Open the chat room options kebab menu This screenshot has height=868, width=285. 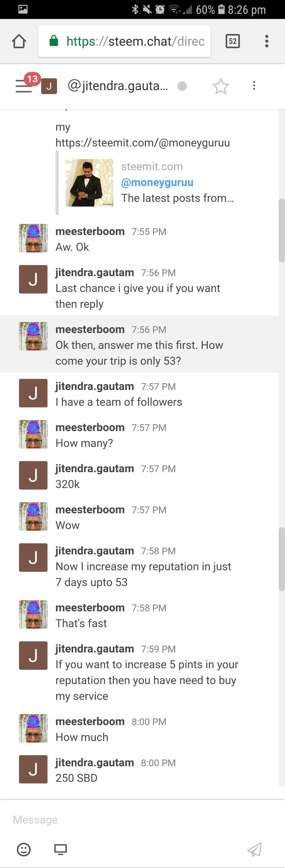tap(254, 86)
